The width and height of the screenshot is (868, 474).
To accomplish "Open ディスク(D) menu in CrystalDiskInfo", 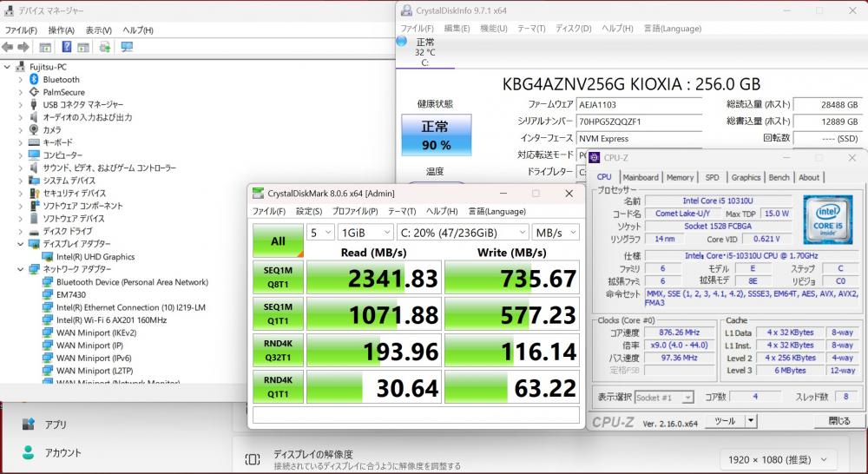I will (x=574, y=29).
